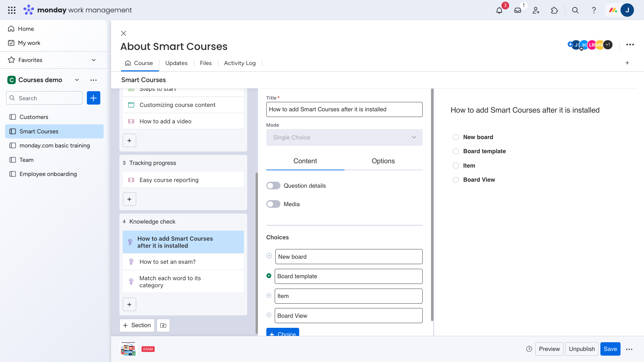This screenshot has height=362, width=644.
Task: Switch to the Course tab
Action: point(139,63)
